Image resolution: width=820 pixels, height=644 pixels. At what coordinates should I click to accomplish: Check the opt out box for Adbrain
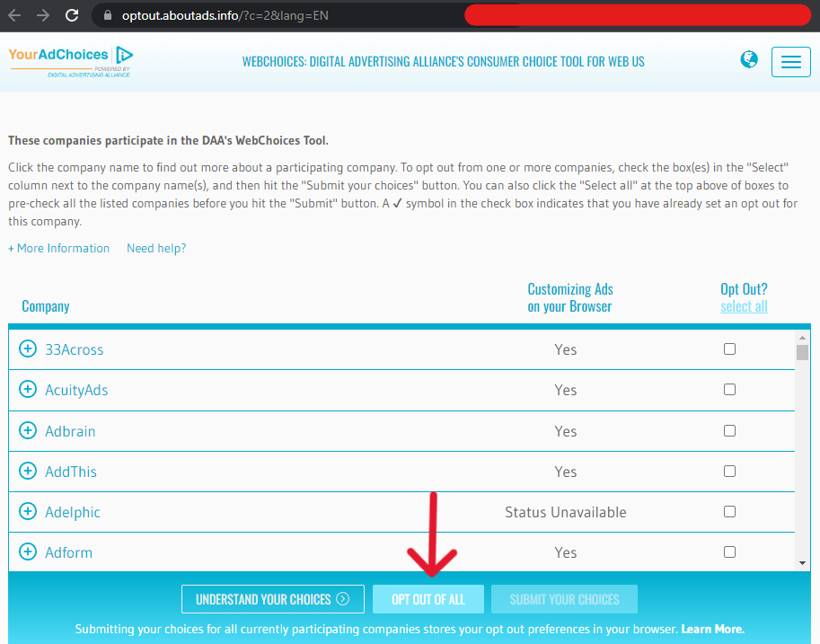coord(729,430)
